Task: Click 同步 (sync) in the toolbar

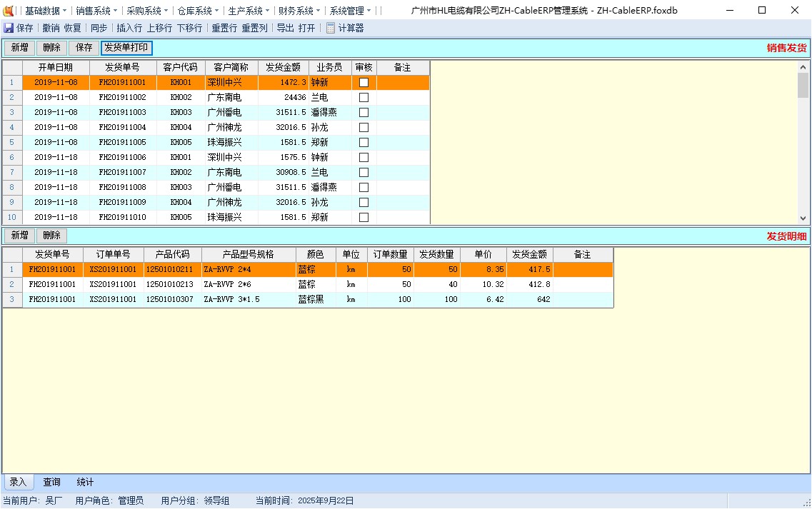Action: tap(99, 28)
